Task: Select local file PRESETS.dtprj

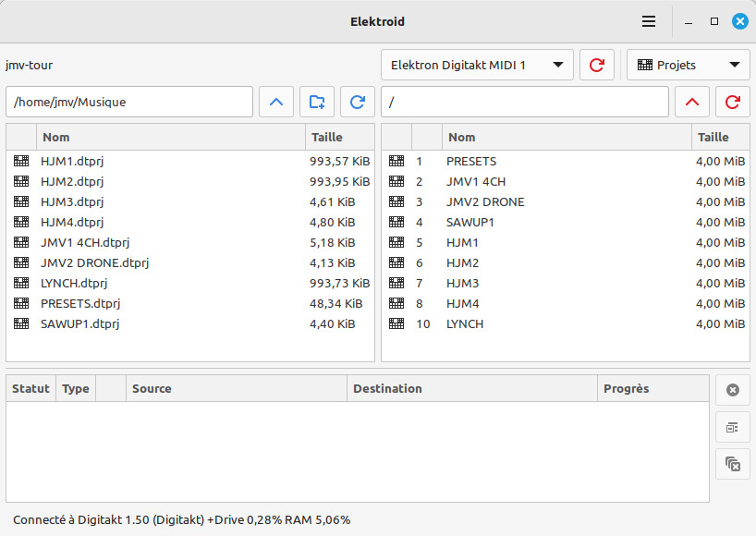Action: [x=190, y=303]
